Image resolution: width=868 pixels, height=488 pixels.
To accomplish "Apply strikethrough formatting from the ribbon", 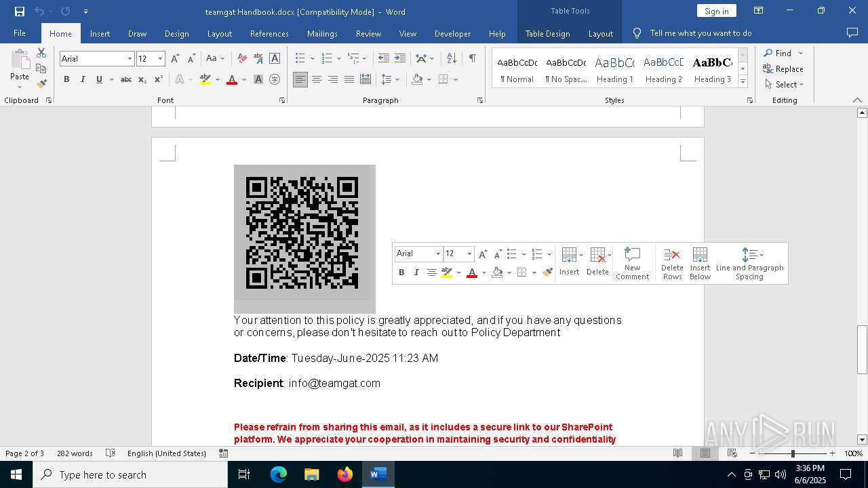I will tap(126, 79).
